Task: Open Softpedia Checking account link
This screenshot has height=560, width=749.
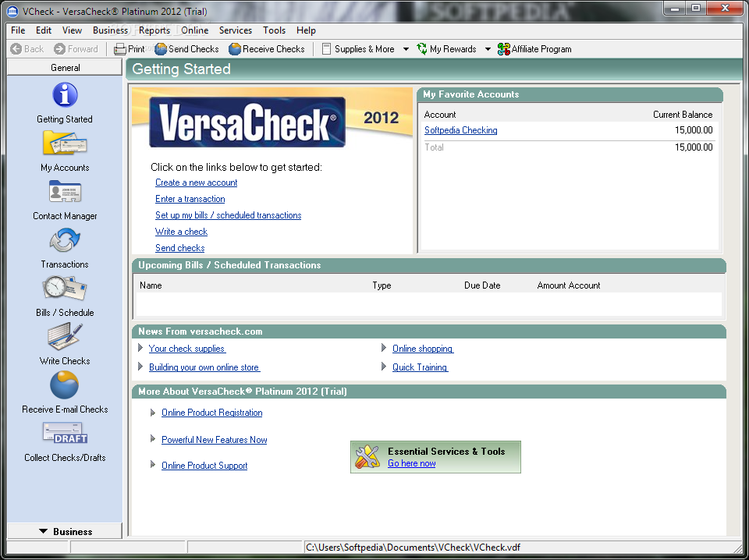Action: (x=461, y=129)
